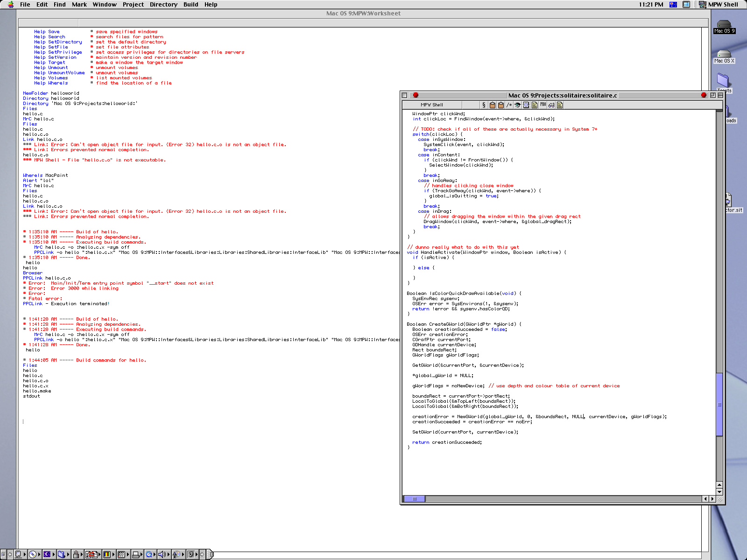Click the monitor icon in the menu bar

pos(686,4)
